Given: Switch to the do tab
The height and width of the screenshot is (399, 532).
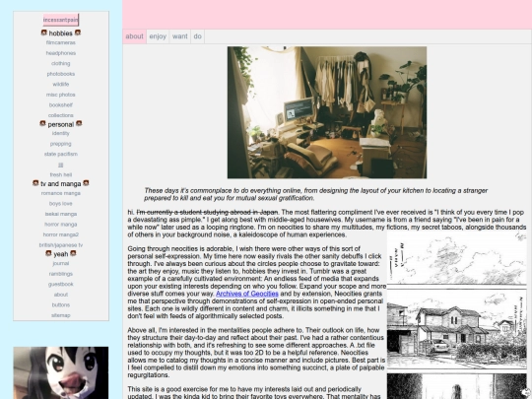Looking at the screenshot, I should [x=197, y=36].
